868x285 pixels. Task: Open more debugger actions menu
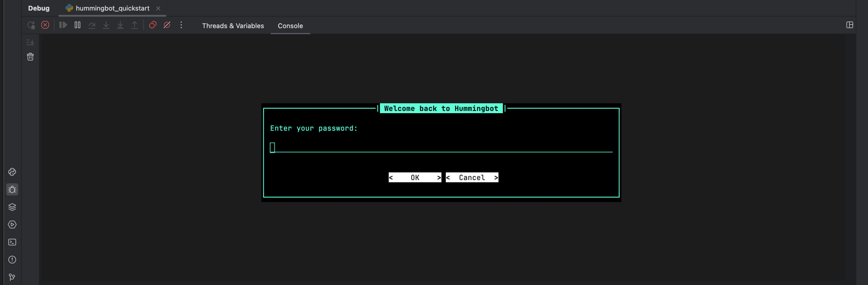(x=181, y=25)
